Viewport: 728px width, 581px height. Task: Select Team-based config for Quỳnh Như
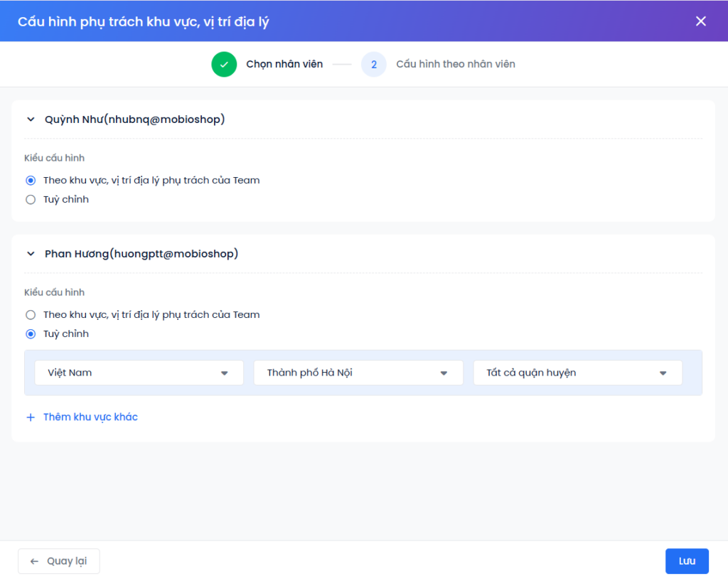(x=31, y=180)
